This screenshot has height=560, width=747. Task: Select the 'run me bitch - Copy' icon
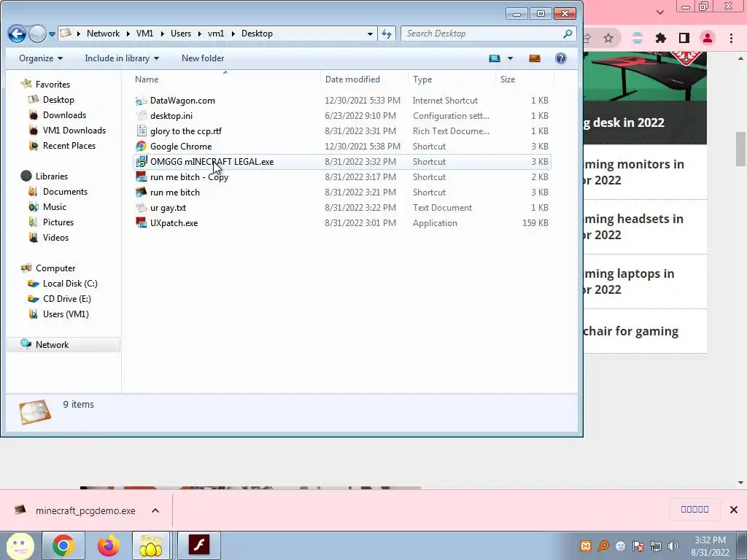click(141, 176)
